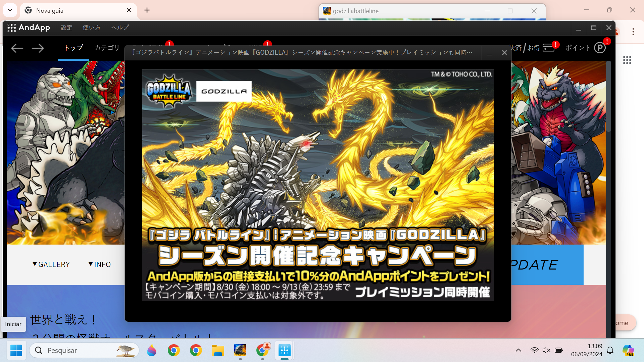644x362 pixels.
Task: Jump to the GALLERY section
Action: point(51,264)
